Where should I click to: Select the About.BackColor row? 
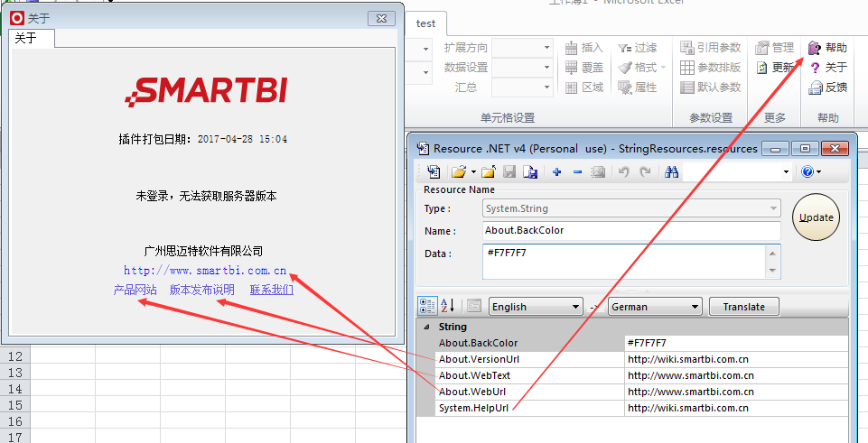point(641,343)
